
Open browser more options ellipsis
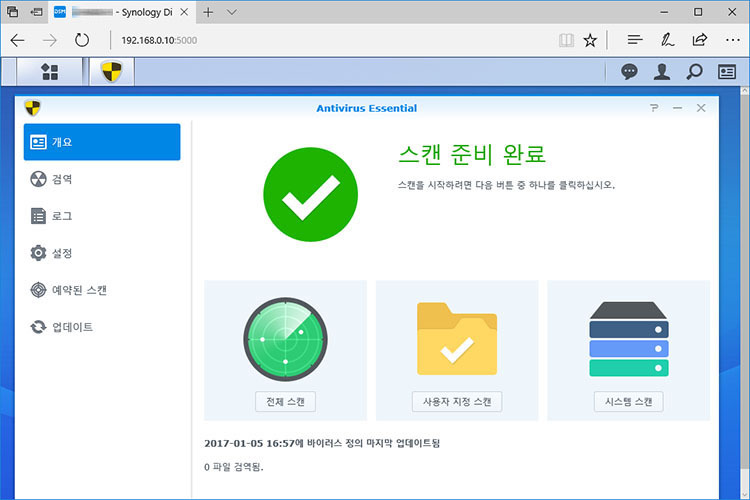point(732,40)
